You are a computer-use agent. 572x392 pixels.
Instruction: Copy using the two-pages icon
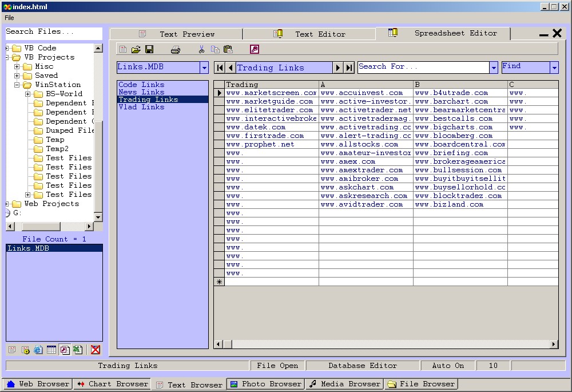click(215, 49)
